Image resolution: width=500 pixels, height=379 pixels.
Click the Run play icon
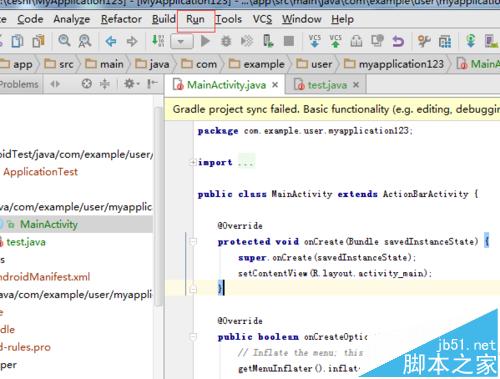[x=205, y=41]
